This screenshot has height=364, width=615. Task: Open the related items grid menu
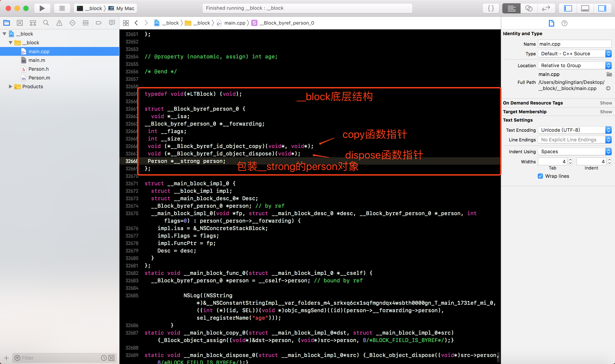tap(126, 23)
